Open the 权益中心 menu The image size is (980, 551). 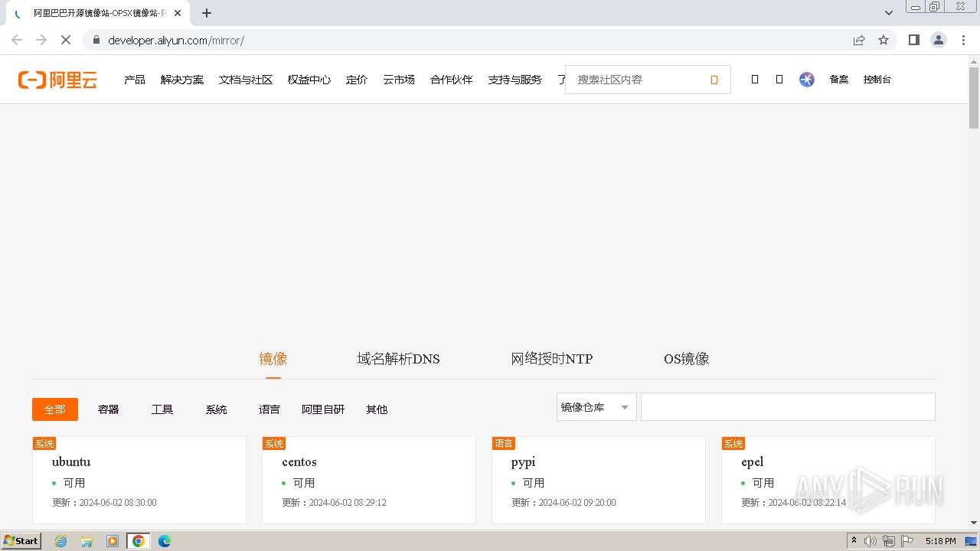coord(309,80)
